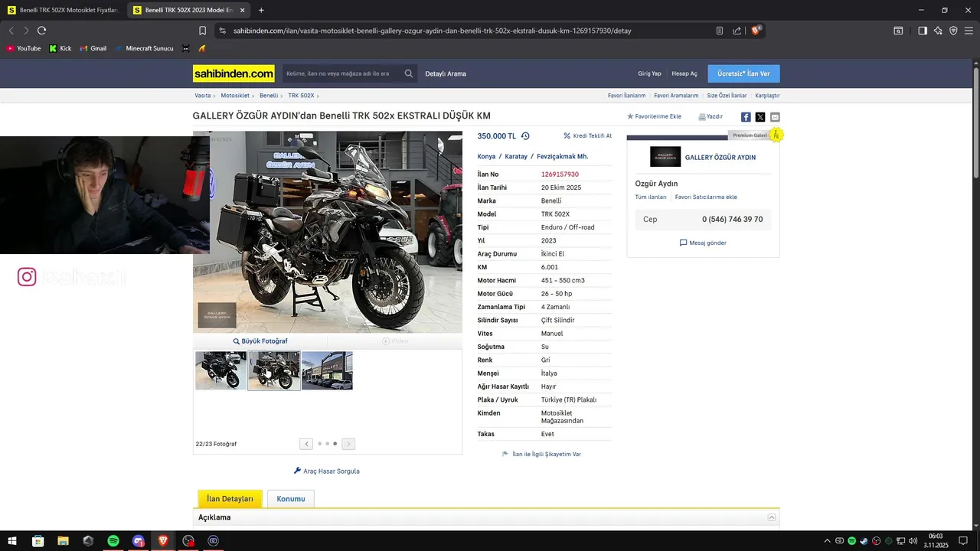Click Hesap Aç link
980x551 pixels.
(684, 73)
